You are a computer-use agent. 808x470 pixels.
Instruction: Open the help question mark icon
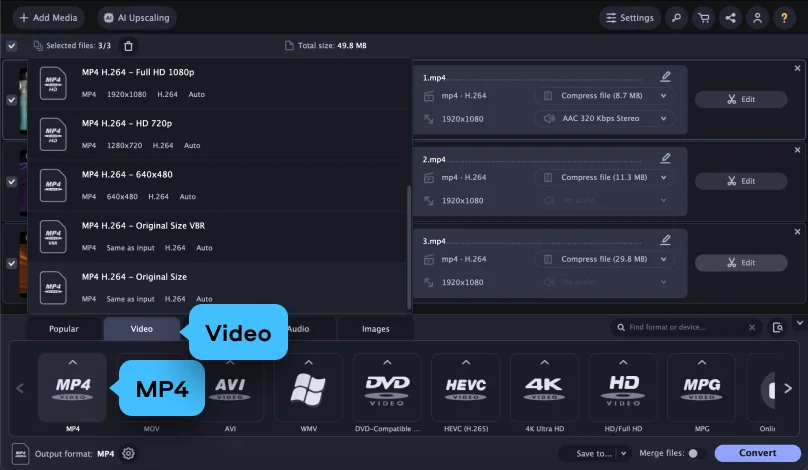[785, 18]
